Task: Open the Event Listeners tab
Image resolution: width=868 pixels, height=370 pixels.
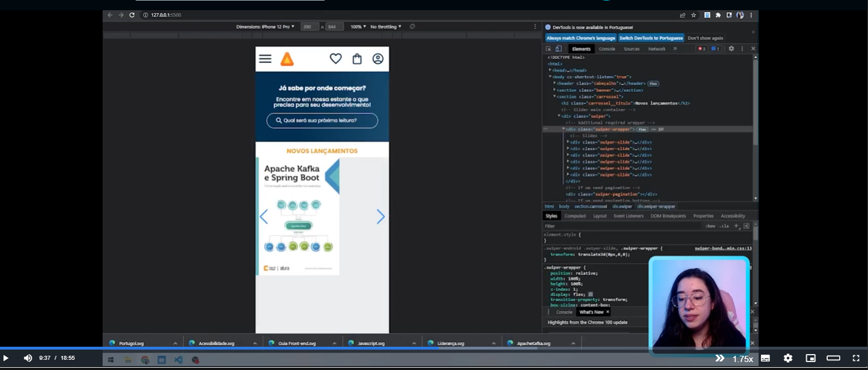Action: pos(628,216)
